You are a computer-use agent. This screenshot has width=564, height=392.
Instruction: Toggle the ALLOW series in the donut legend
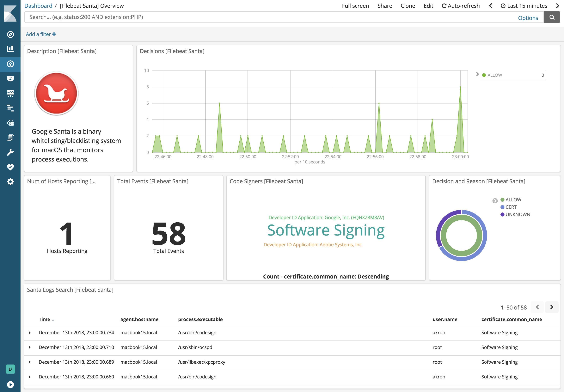click(x=513, y=199)
